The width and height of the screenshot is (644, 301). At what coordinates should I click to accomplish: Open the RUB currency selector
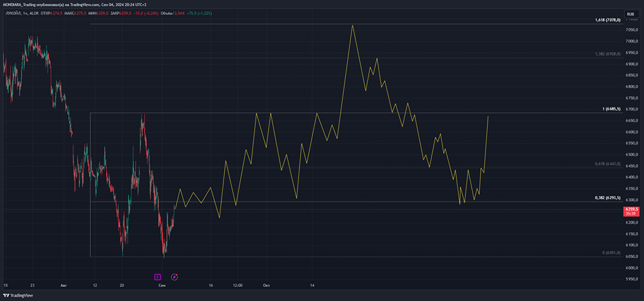630,14
